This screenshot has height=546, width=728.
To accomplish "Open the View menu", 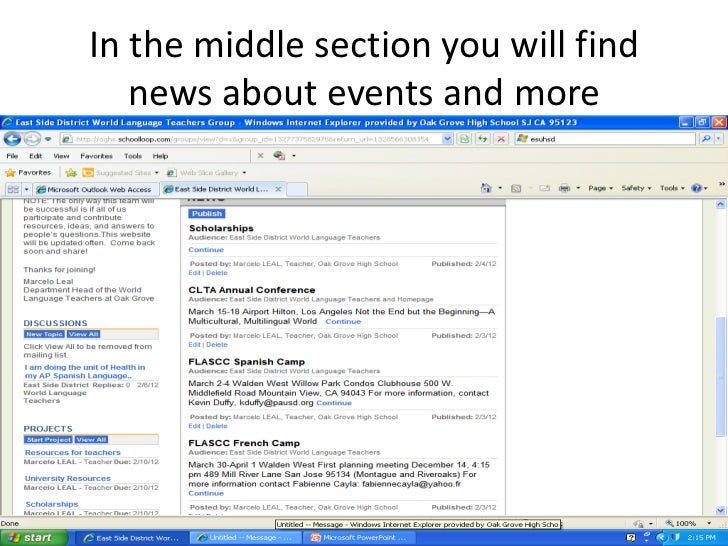I will tap(61, 156).
